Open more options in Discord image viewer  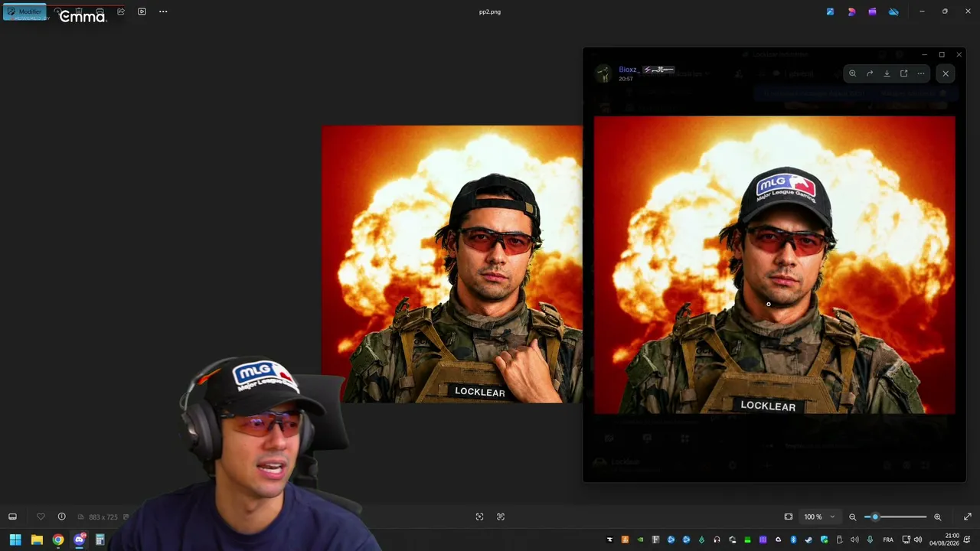pyautogui.click(x=921, y=73)
